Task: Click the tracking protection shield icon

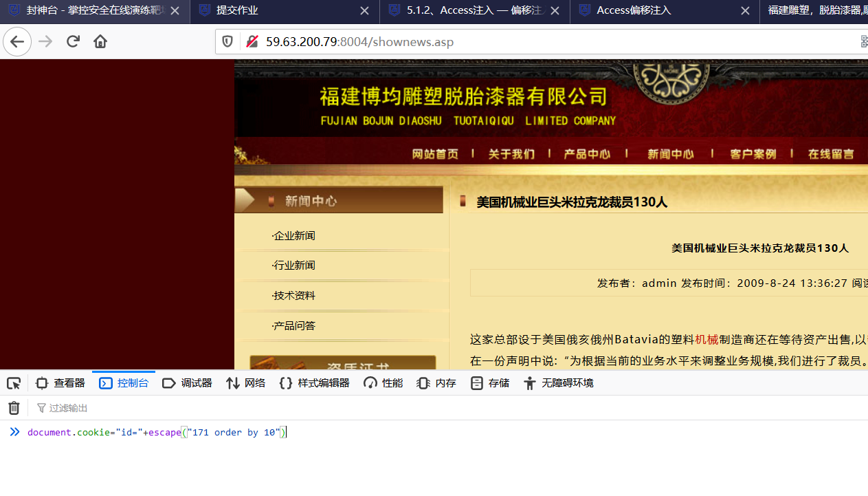Action: [x=227, y=42]
